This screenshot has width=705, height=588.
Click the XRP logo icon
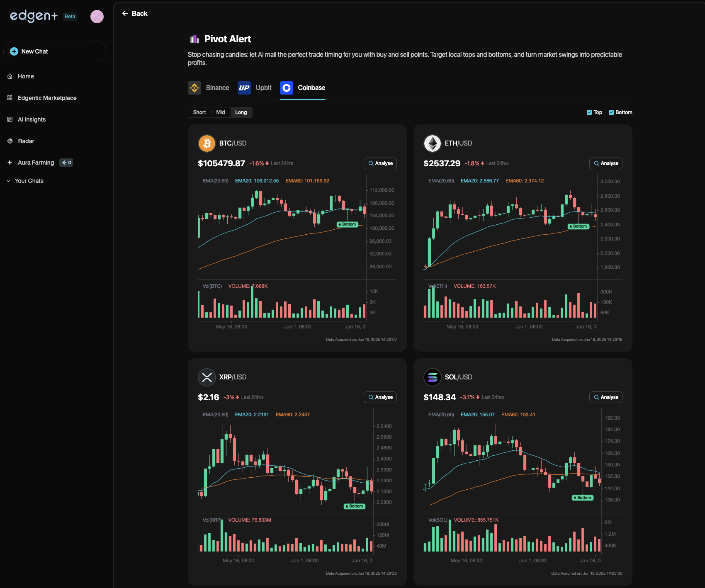click(207, 377)
